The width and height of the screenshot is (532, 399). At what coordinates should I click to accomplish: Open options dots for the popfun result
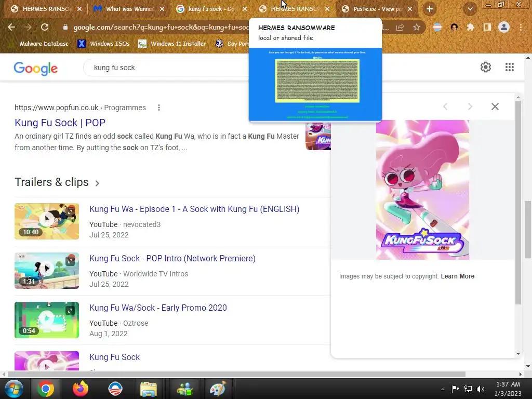coord(159,108)
